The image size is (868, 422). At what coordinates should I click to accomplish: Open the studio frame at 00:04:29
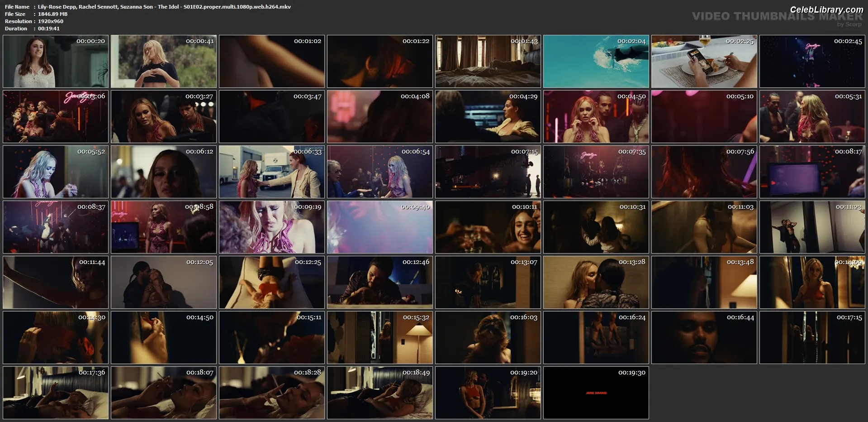488,116
